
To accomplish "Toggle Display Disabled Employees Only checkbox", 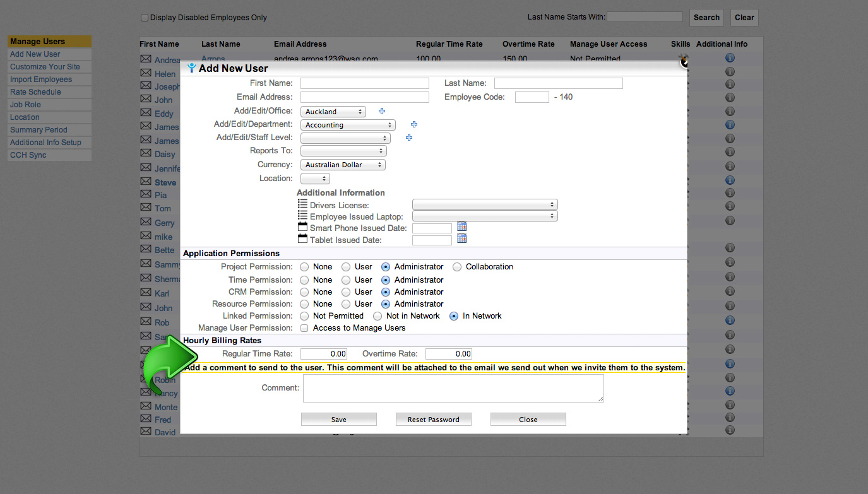I will [x=145, y=18].
